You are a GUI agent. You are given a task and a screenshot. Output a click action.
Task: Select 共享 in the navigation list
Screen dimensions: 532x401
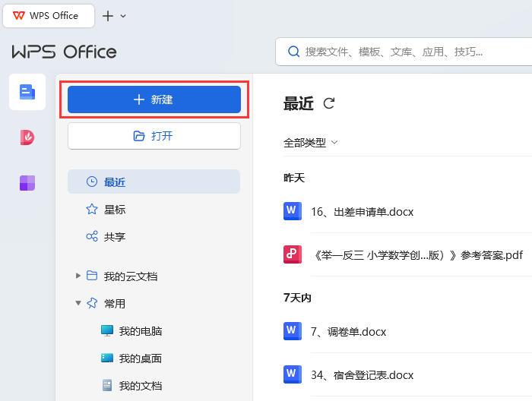(x=114, y=236)
